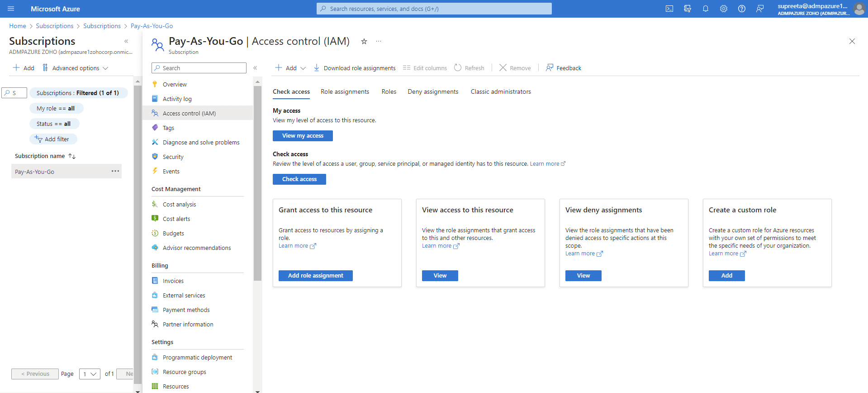Open more actions for Pay-As-You-Go row
Viewport: 868px width, 393px height.
pos(115,171)
